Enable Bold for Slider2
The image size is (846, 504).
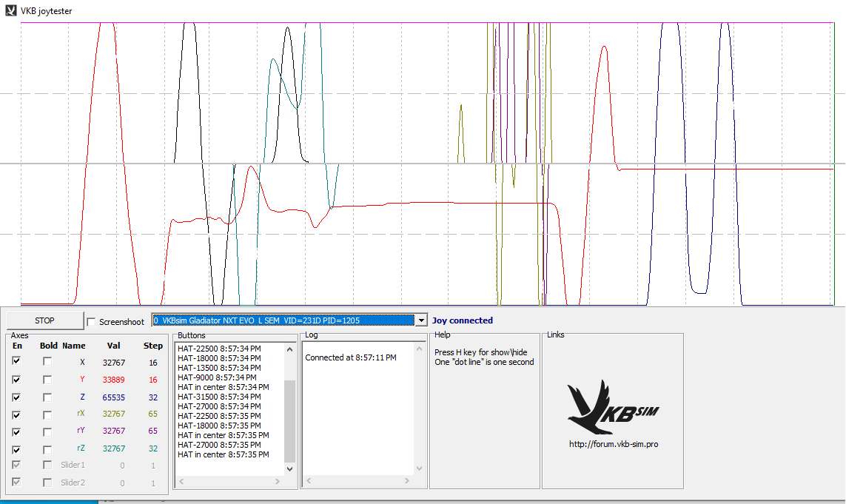[x=47, y=483]
